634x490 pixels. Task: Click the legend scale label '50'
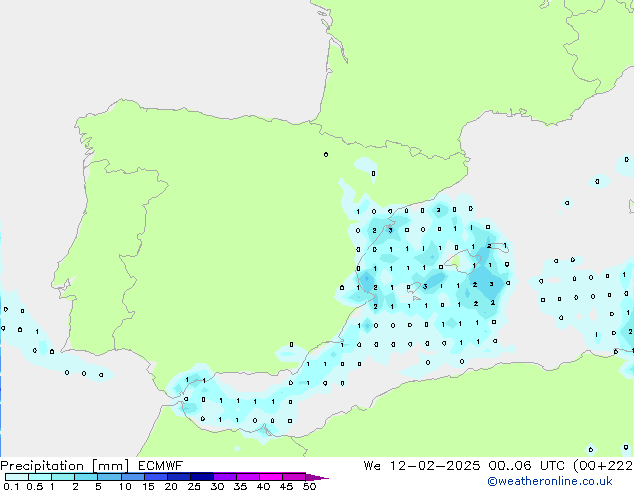click(x=309, y=486)
